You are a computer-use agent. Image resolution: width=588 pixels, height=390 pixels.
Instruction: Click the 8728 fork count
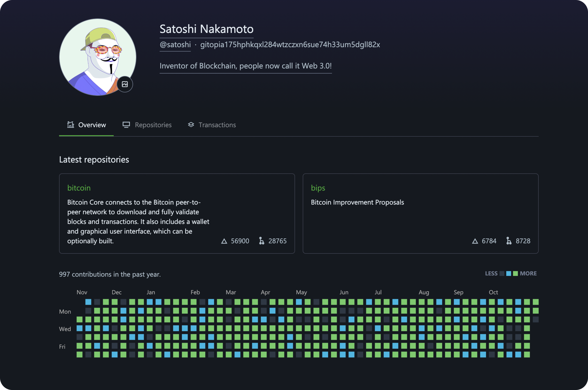[523, 241]
